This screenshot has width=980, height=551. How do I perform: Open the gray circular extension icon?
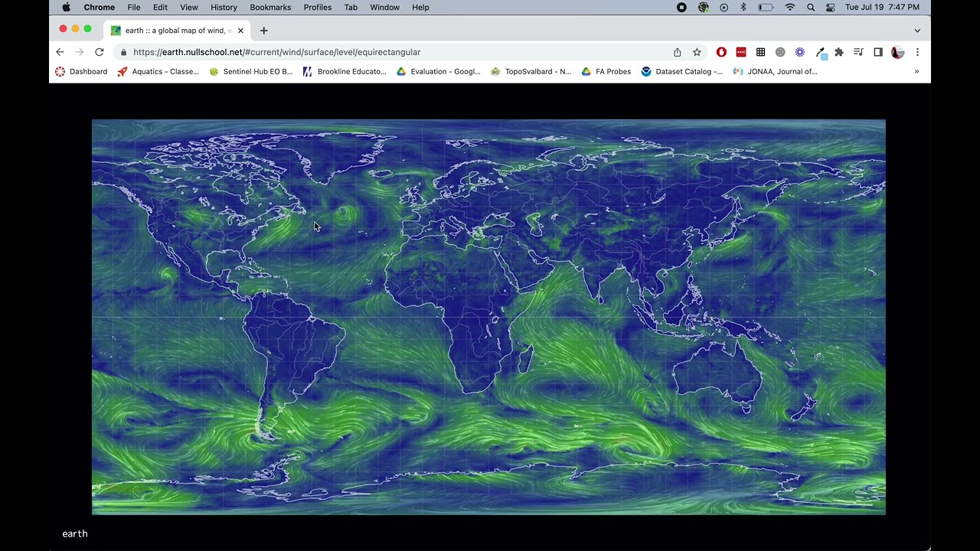tap(780, 52)
